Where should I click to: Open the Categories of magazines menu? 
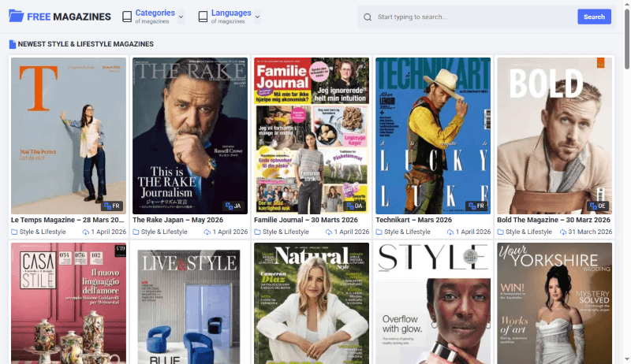tap(153, 17)
